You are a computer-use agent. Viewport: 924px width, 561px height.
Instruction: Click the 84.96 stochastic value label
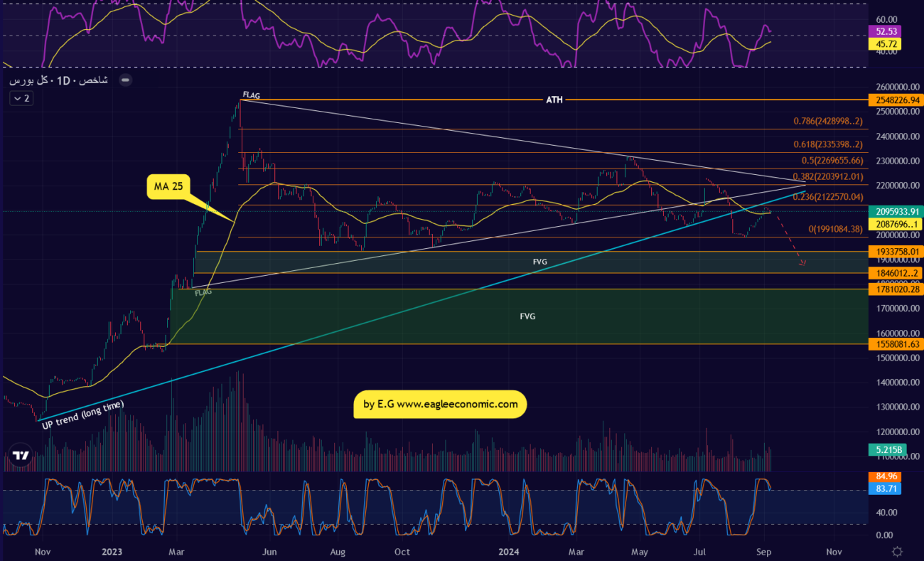[x=884, y=476]
